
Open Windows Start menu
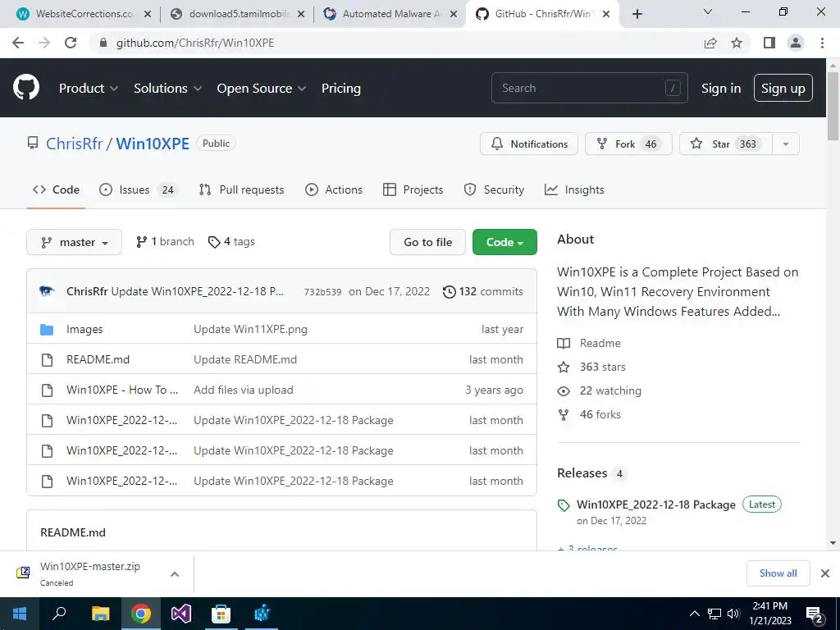[20, 614]
